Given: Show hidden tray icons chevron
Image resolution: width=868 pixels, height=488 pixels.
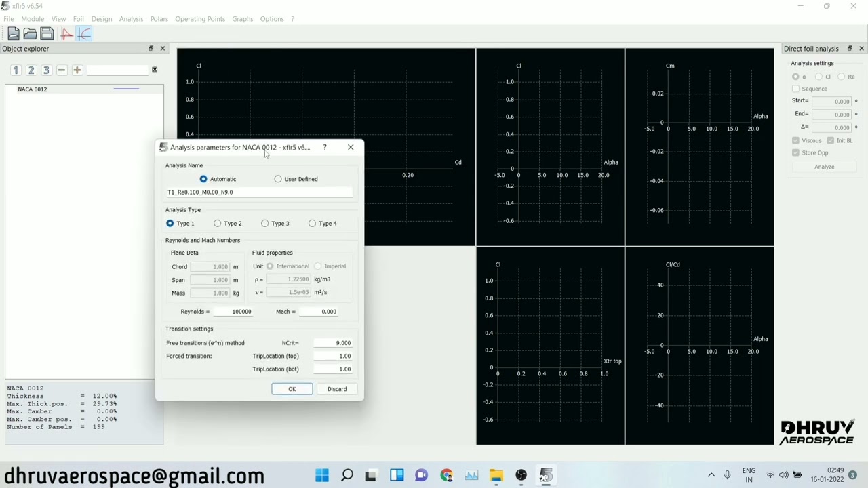Looking at the screenshot, I should (x=711, y=475).
